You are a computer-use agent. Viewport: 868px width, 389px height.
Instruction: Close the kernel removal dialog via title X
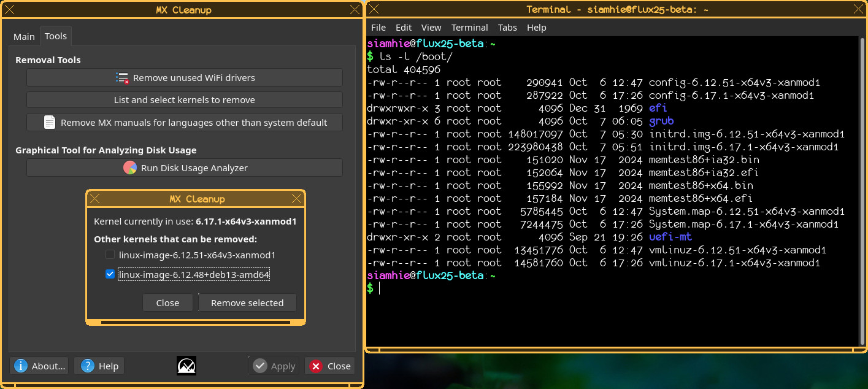point(297,199)
